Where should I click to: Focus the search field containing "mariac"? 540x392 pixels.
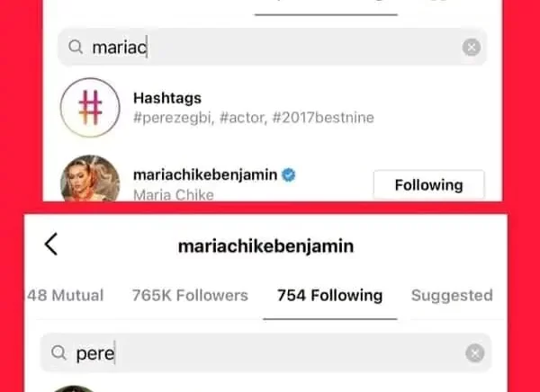(x=270, y=48)
